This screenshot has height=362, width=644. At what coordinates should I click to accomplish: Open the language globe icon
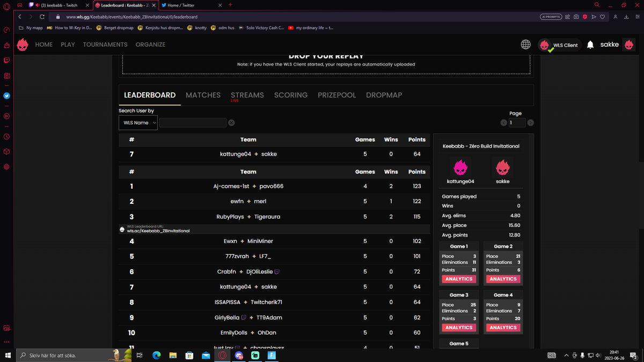pyautogui.click(x=526, y=45)
